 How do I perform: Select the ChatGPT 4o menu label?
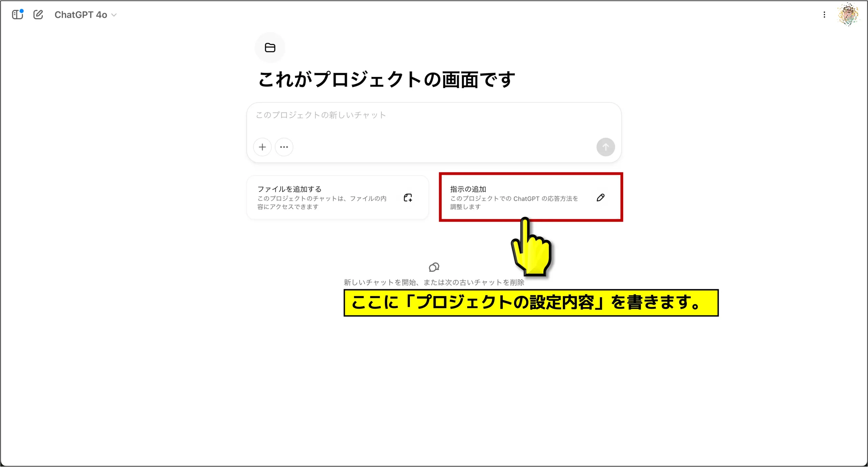coord(81,15)
